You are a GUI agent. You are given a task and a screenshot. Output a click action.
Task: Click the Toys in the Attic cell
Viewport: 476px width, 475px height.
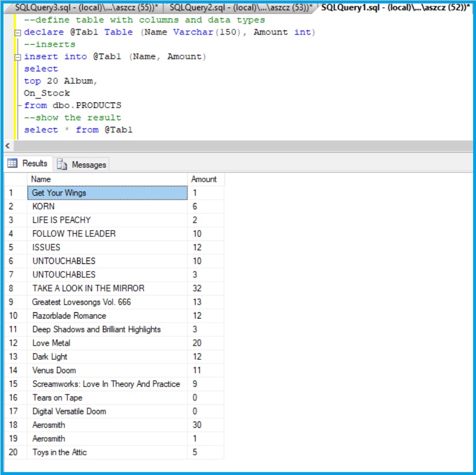(x=107, y=452)
